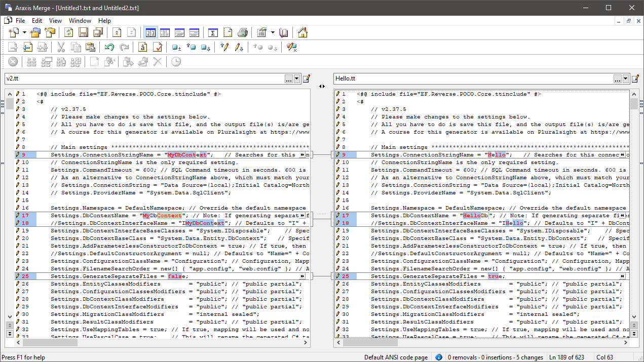Refresh the file comparison
Viewport: 644px width, 362px height.
click(68, 32)
